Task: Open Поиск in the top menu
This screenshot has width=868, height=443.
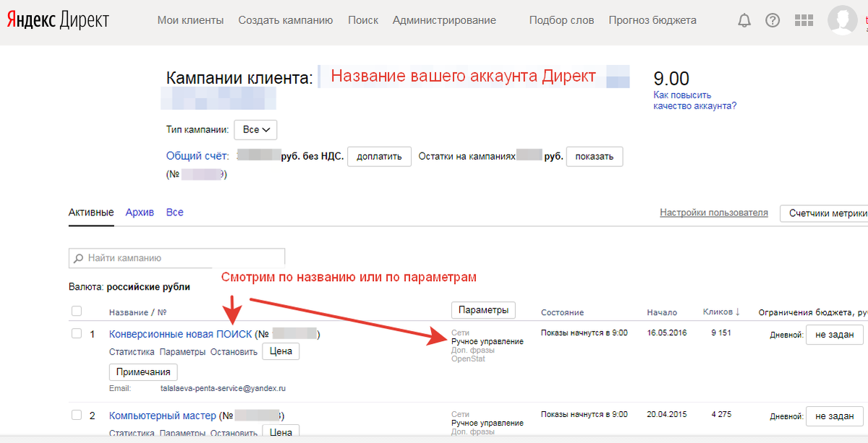Action: coord(363,20)
